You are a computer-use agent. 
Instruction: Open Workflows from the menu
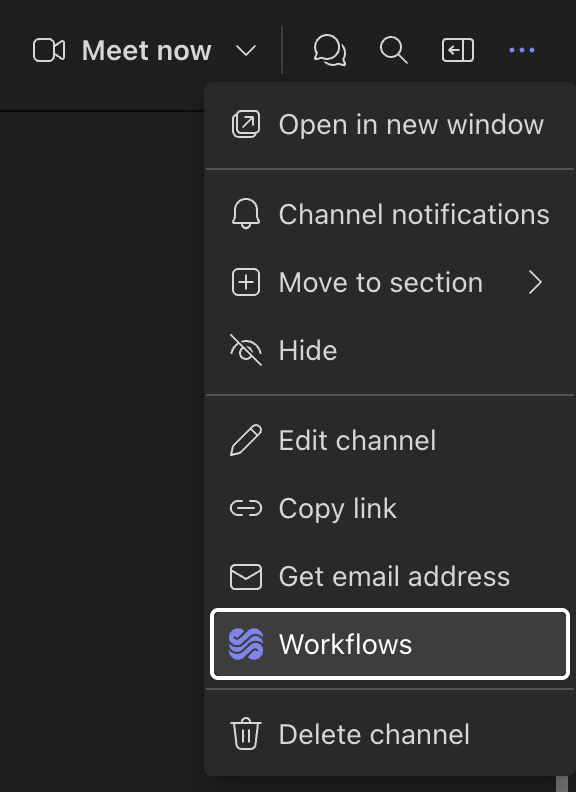pyautogui.click(x=390, y=644)
